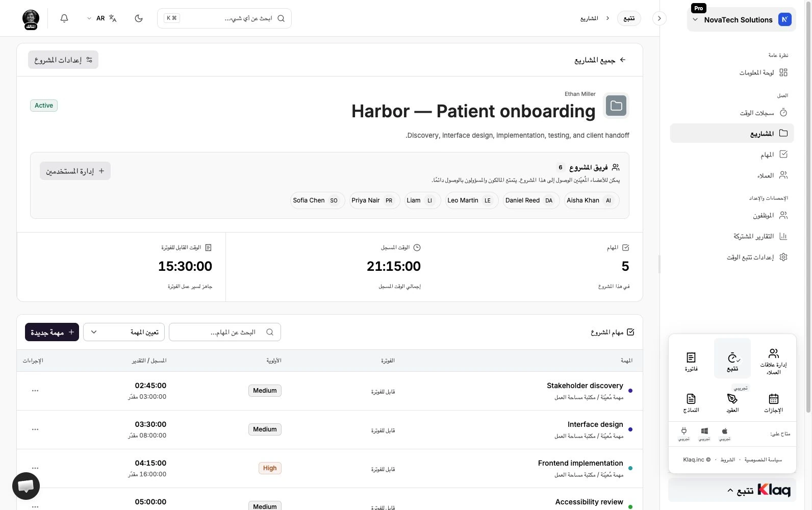Screen dimensions: 812x510
Task: Click the task search input field
Action: pos(225,332)
